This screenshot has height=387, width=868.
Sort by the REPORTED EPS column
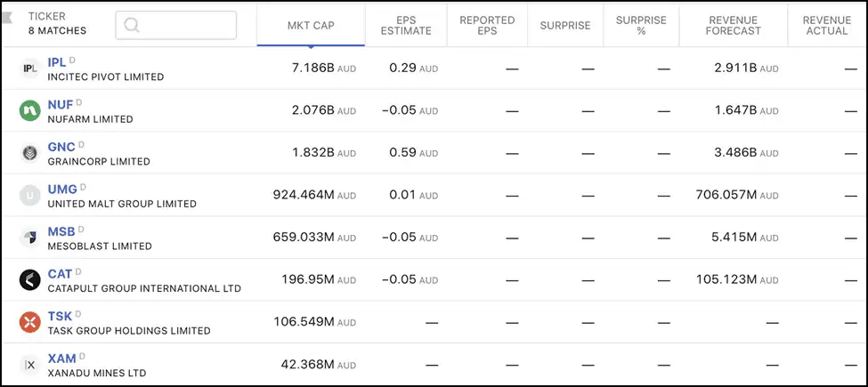coord(487,26)
